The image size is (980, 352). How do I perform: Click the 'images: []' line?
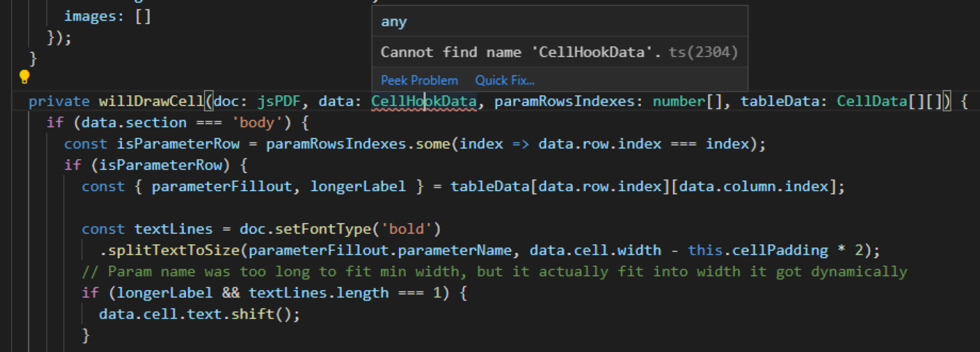click(108, 16)
